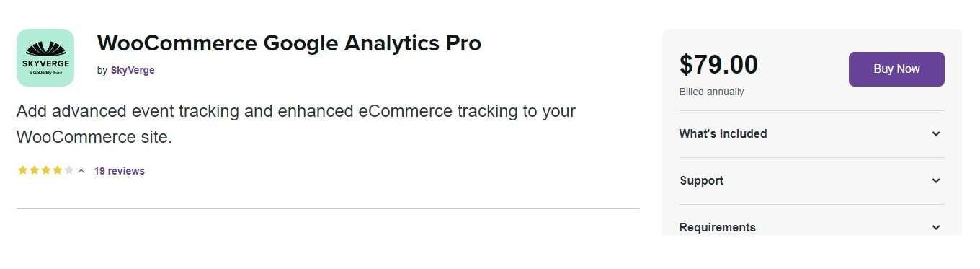The image size is (980, 269).
Task: Open the 19 reviews link
Action: click(120, 171)
